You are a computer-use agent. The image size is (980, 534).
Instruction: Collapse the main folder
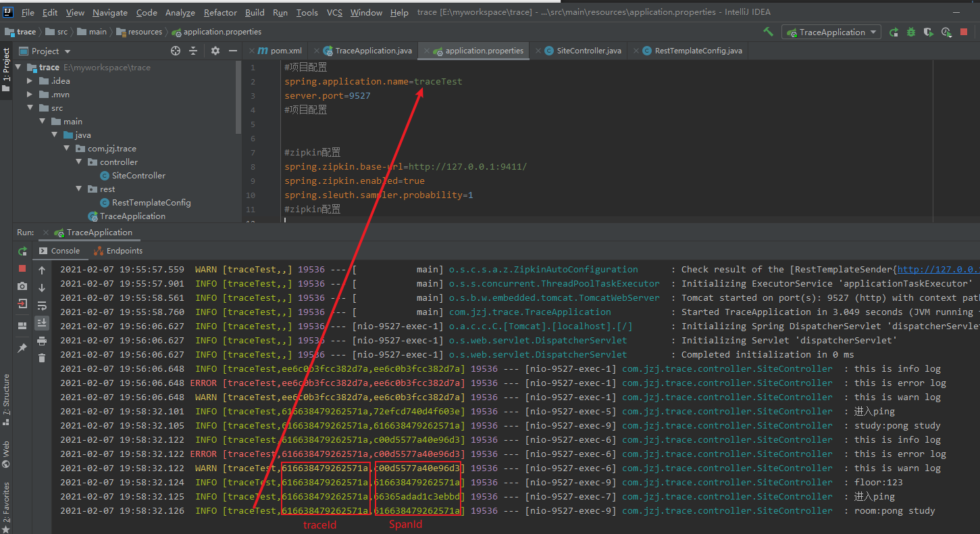point(42,122)
